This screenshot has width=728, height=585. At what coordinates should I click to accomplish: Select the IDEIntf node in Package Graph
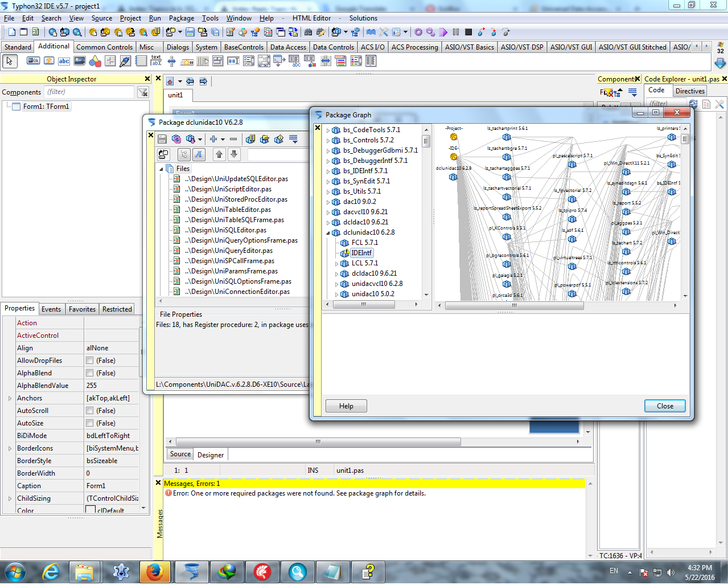(361, 253)
